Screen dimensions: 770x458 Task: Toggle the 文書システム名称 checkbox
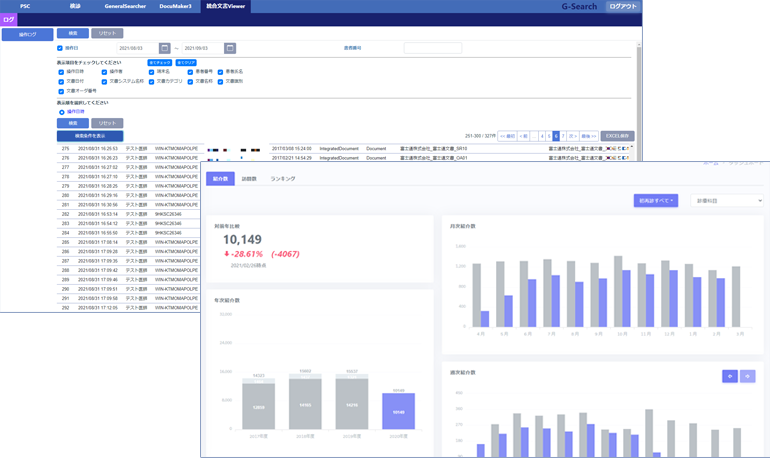pyautogui.click(x=104, y=82)
